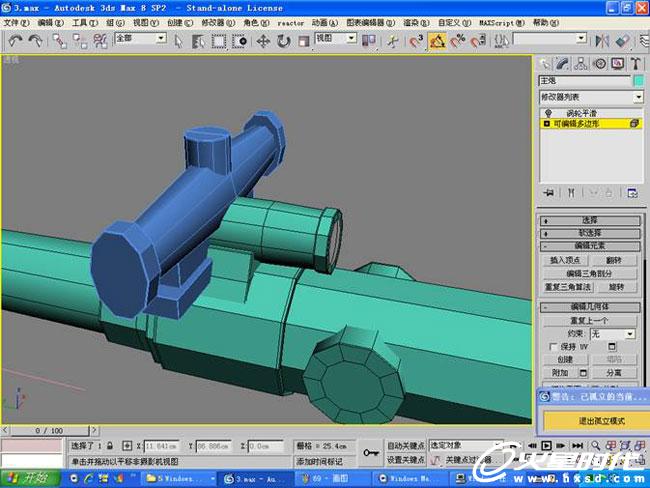Expand the 选择 rollout
The width and height of the screenshot is (650, 488).
pos(590,221)
